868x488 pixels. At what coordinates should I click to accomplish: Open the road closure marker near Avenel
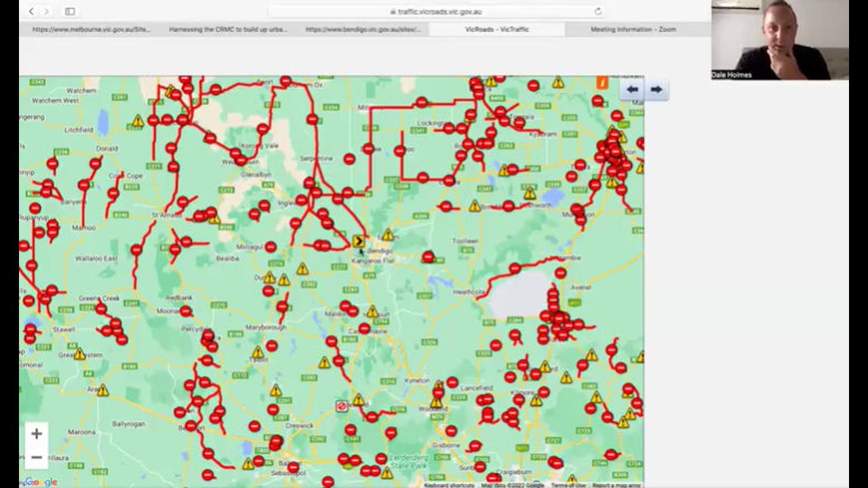(x=560, y=273)
